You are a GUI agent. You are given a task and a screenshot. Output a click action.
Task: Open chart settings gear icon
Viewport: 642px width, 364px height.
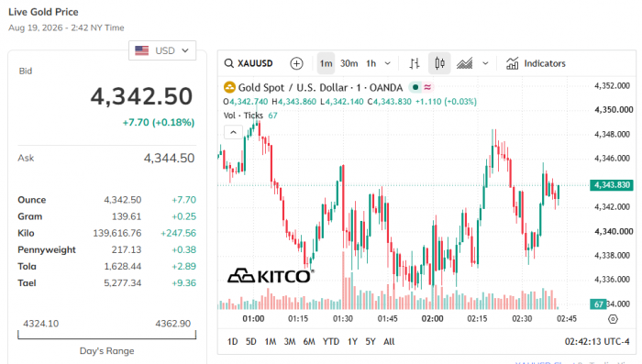tap(613, 319)
